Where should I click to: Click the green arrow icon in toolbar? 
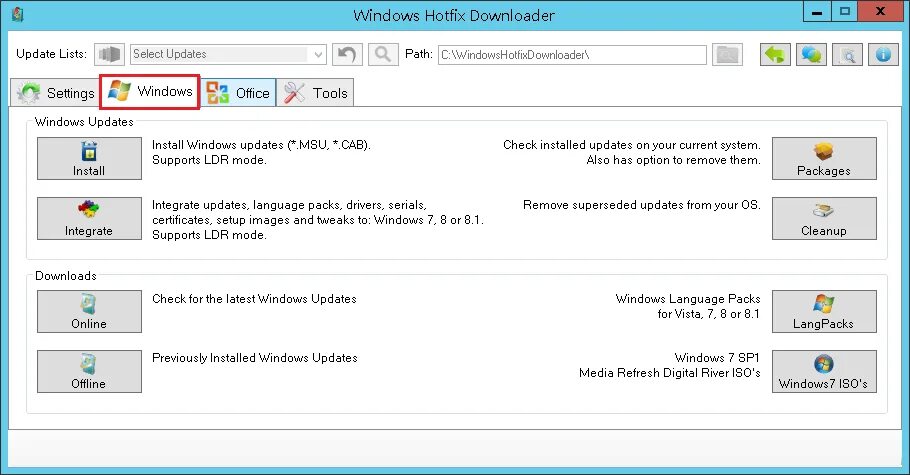775,55
